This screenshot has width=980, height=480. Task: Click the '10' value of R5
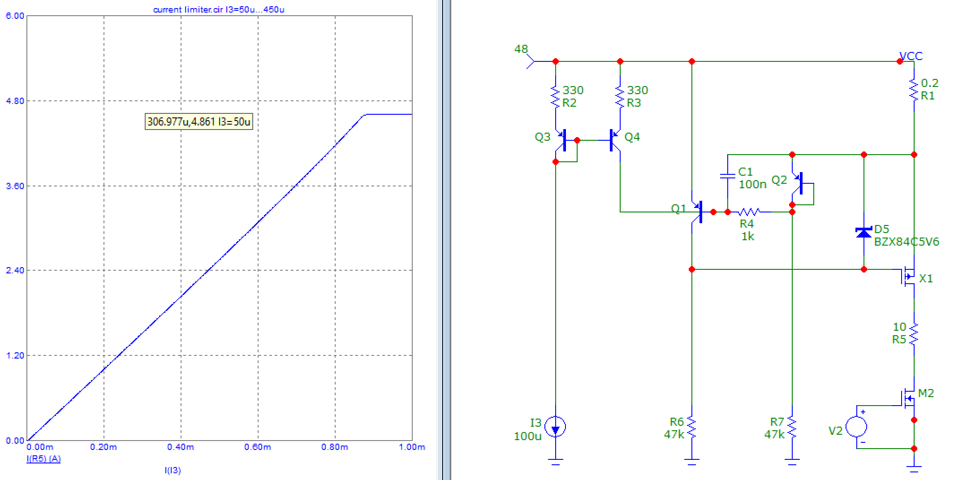[899, 327]
